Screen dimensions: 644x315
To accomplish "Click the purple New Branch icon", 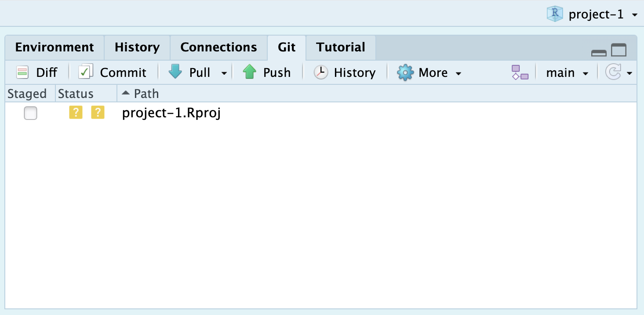I will pyautogui.click(x=520, y=72).
